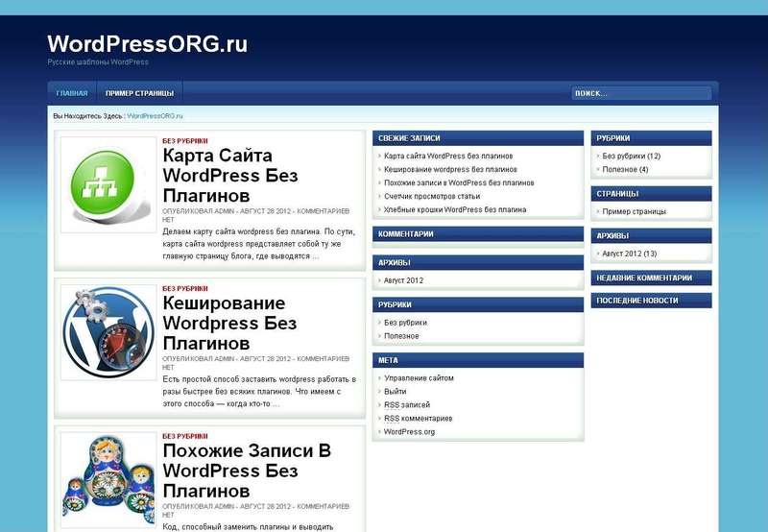Open recent post Кеширование wordpress без плагинов
The height and width of the screenshot is (532, 768).
coord(450,169)
